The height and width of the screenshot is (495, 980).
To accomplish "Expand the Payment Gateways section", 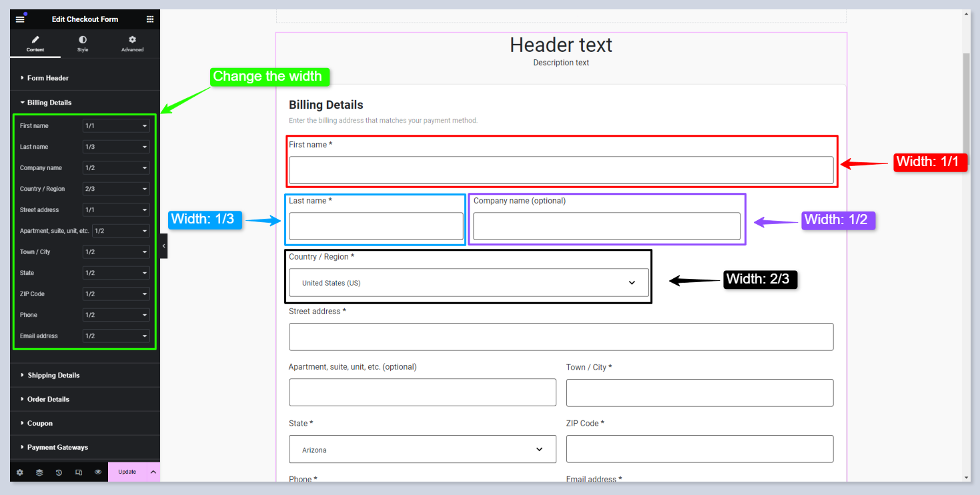I will pyautogui.click(x=57, y=447).
